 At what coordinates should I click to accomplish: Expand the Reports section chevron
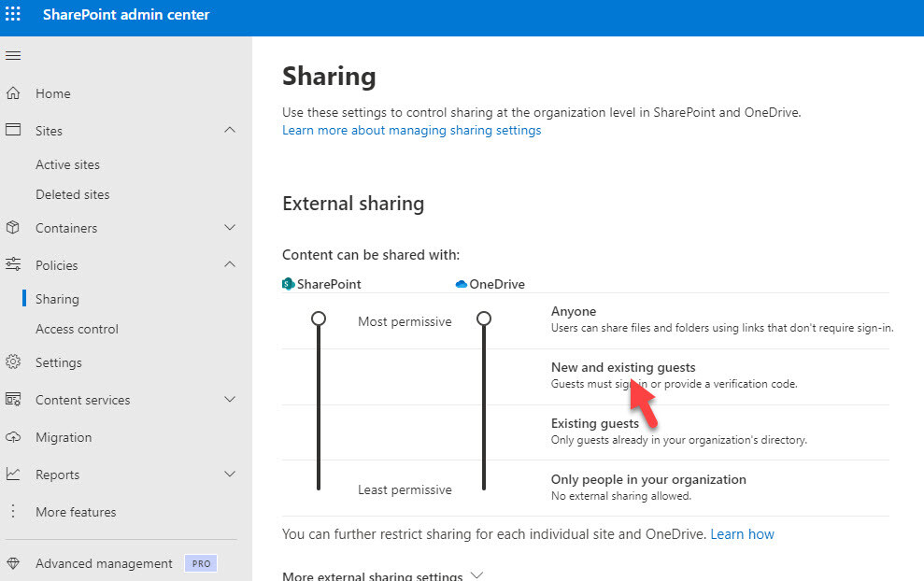click(x=230, y=474)
